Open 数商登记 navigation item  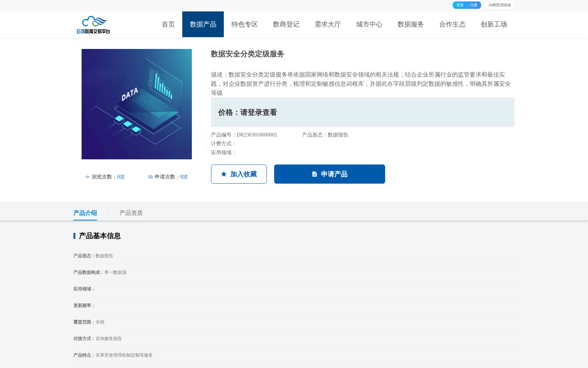[x=286, y=24]
